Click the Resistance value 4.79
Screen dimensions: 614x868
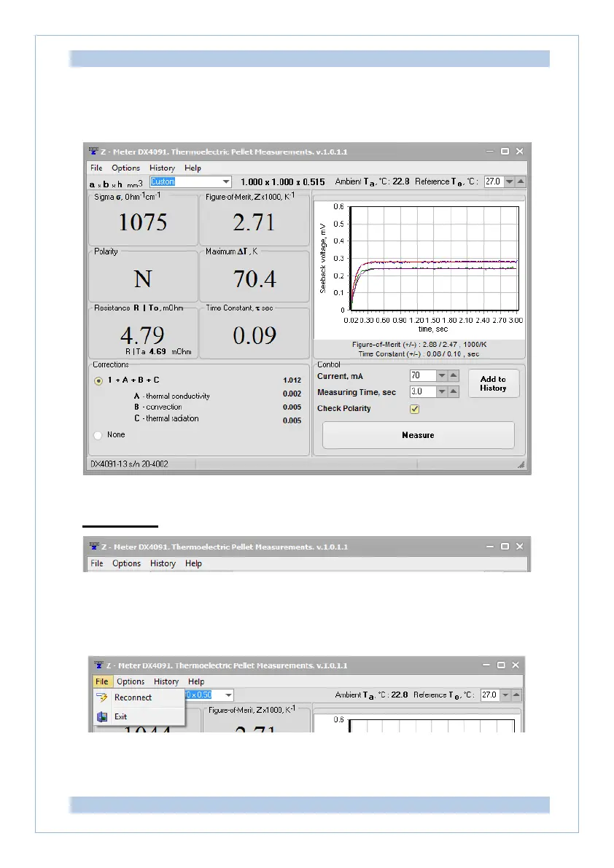point(142,335)
